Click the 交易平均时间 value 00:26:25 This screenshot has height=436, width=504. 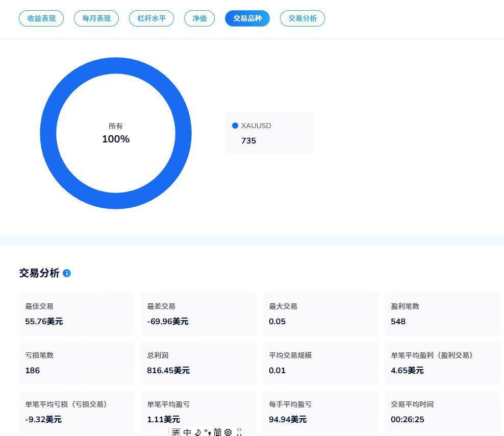(407, 419)
